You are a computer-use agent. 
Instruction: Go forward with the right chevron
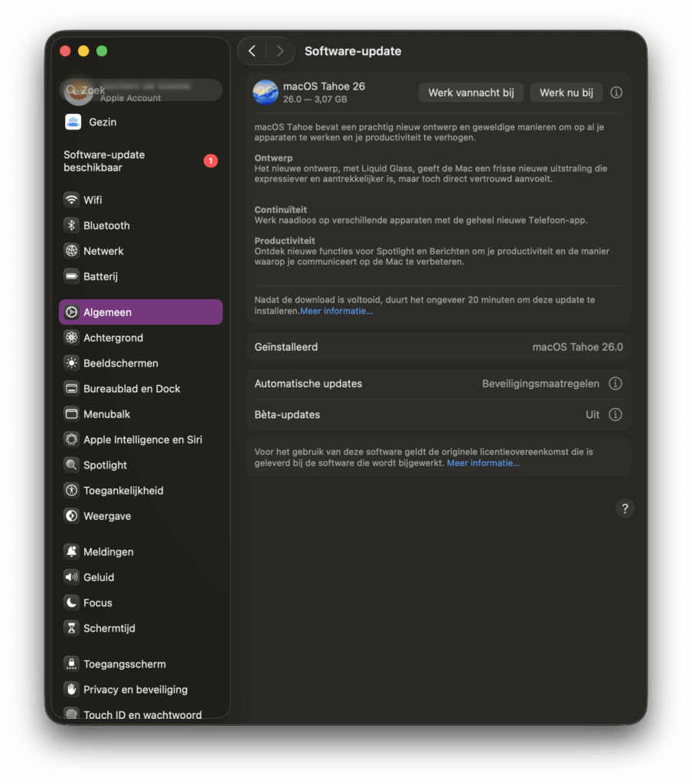280,51
